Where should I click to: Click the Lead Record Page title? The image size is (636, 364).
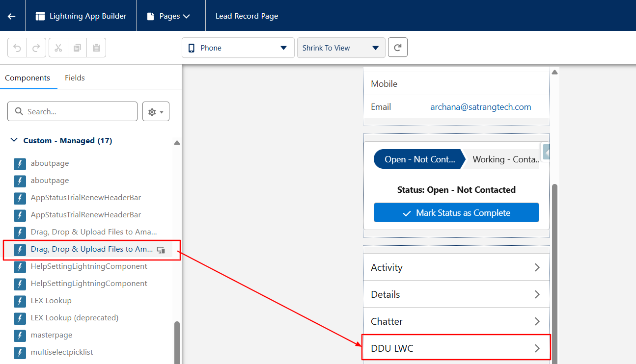[247, 16]
